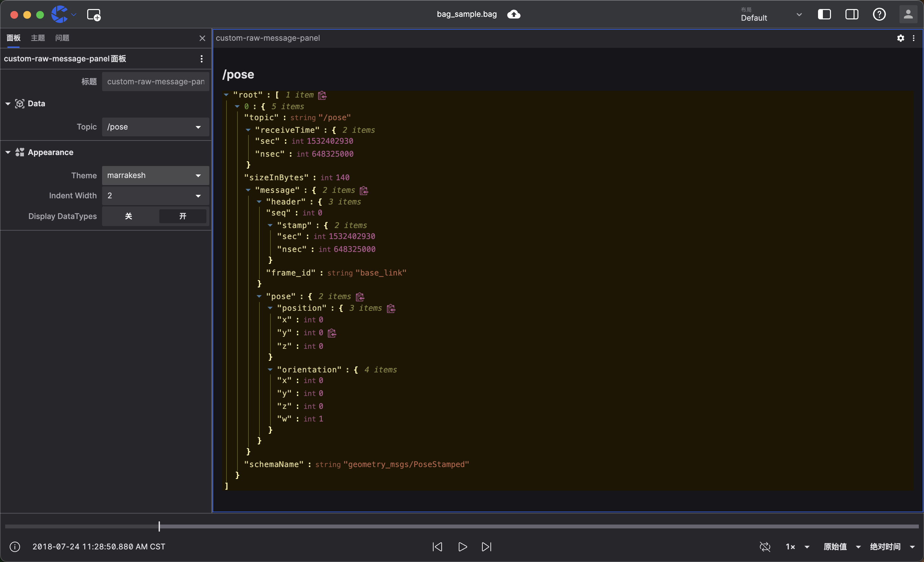Close the left sidebar panel
Viewport: 924px width, 562px height.
pyautogui.click(x=202, y=38)
